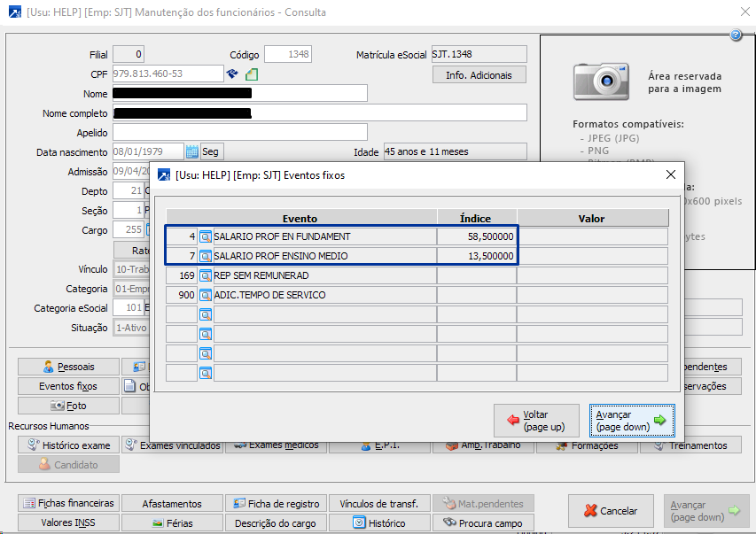Click the Depto code field

click(x=129, y=191)
